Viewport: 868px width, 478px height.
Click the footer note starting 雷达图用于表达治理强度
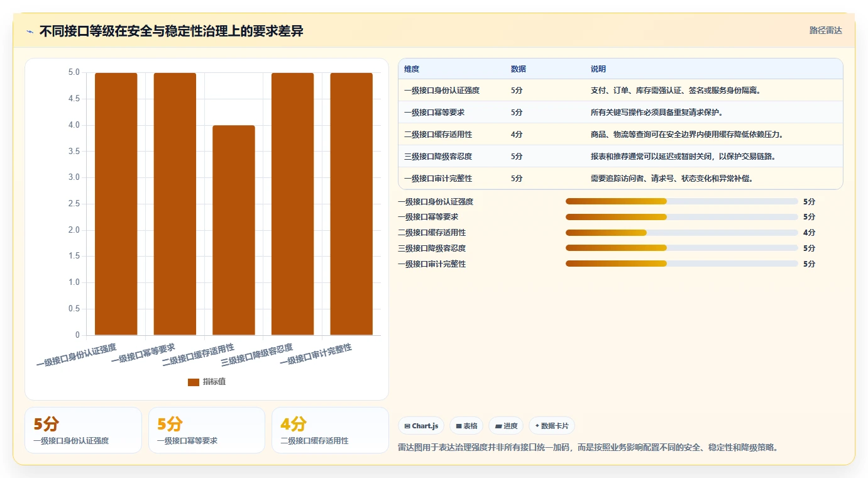click(x=588, y=448)
